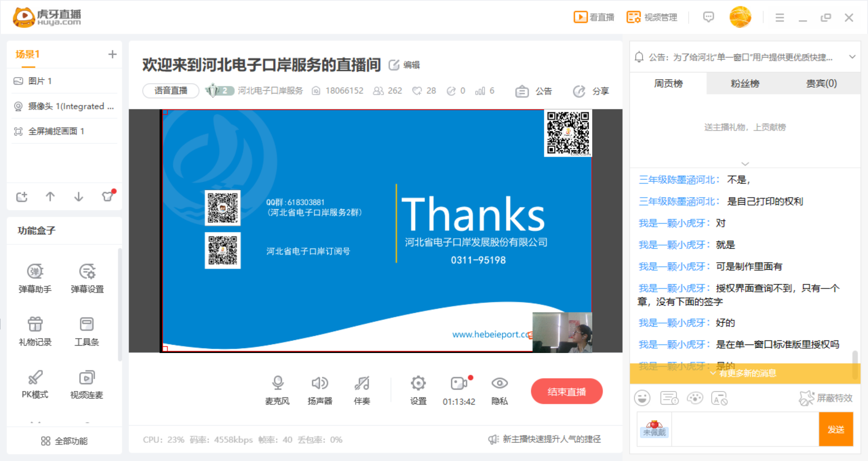
Task: Start PK模式 mode
Action: pos(35,384)
